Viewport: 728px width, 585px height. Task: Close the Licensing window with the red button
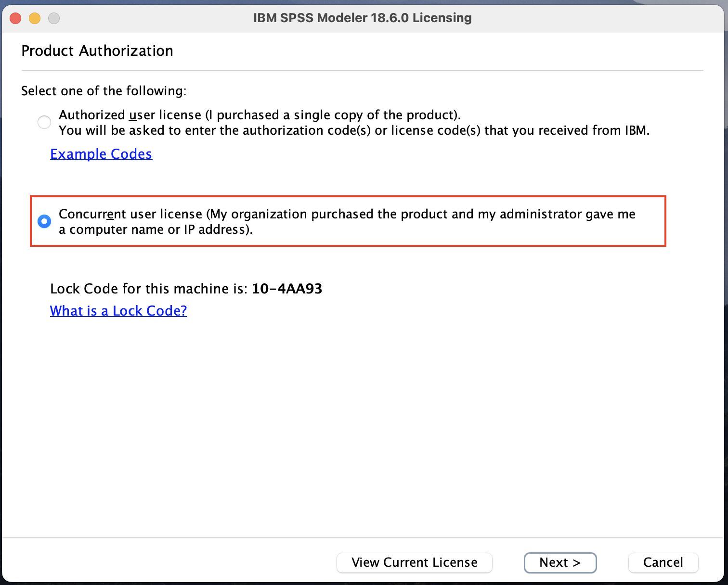click(x=15, y=18)
